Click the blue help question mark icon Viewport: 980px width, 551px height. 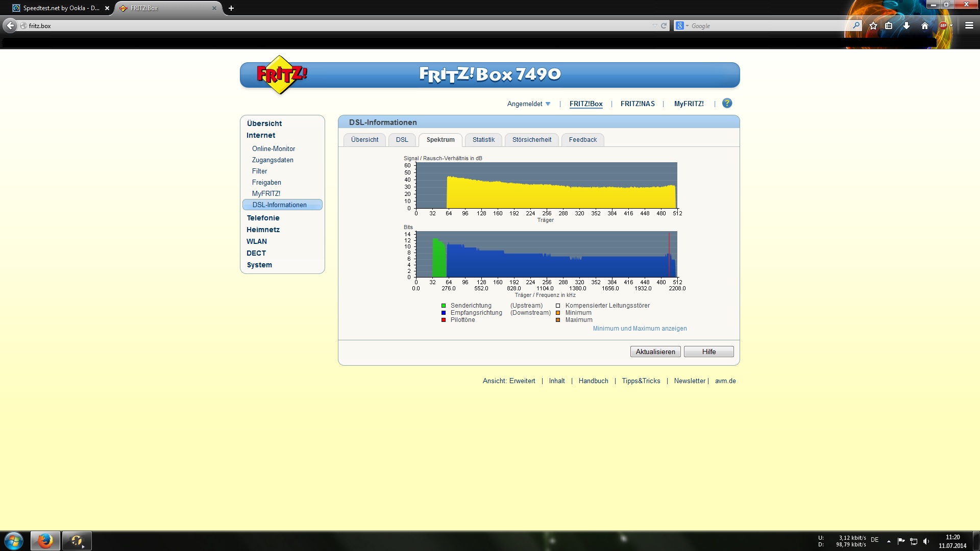pyautogui.click(x=727, y=104)
